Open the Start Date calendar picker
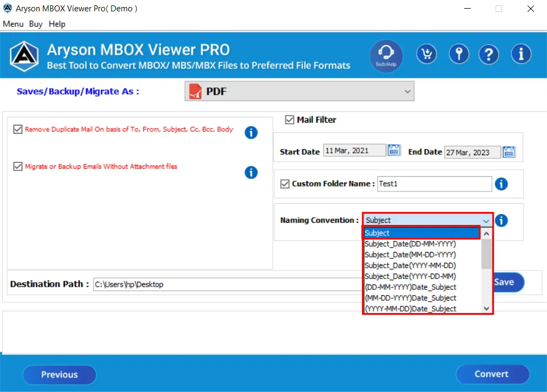Viewport: 547px width, 392px height. click(x=394, y=151)
